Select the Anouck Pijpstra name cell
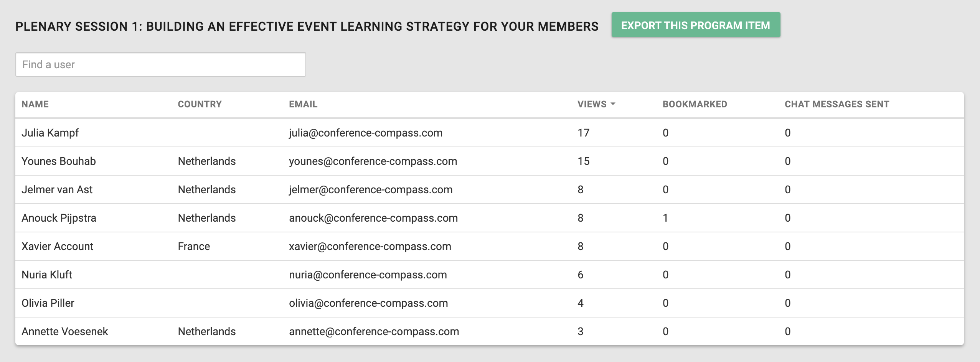Screen dimensions: 980x362 [x=59, y=218]
